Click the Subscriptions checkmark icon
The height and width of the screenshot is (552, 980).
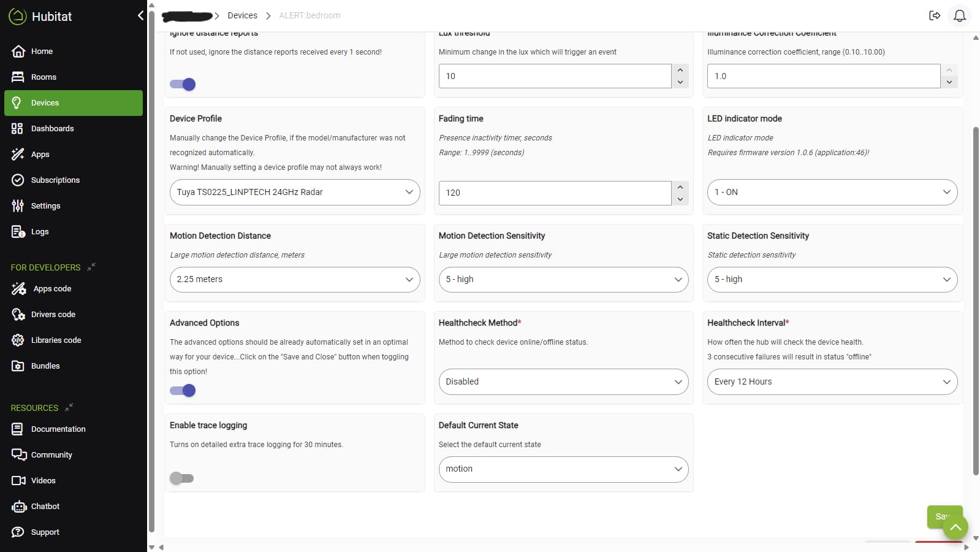pos(18,180)
